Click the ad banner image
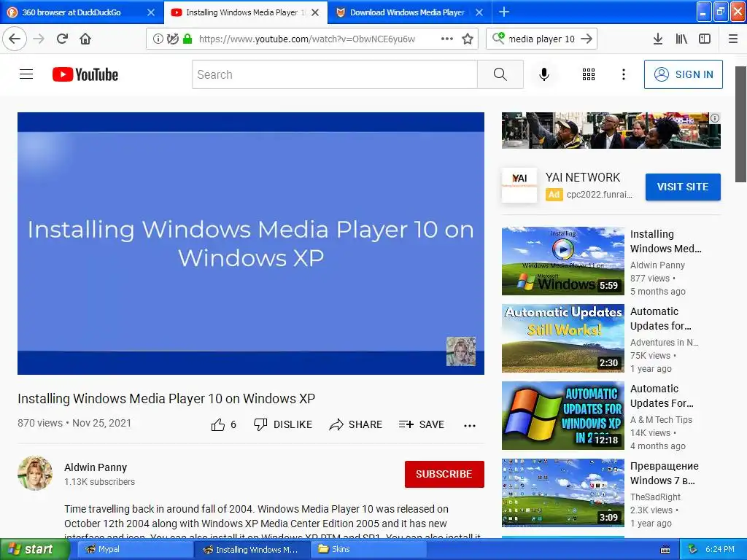The image size is (747, 560). point(611,131)
